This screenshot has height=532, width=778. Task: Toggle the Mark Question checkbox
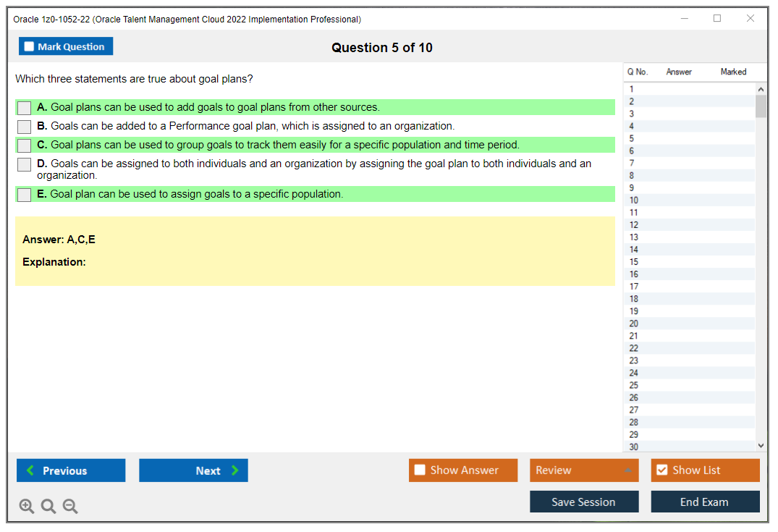click(x=29, y=46)
